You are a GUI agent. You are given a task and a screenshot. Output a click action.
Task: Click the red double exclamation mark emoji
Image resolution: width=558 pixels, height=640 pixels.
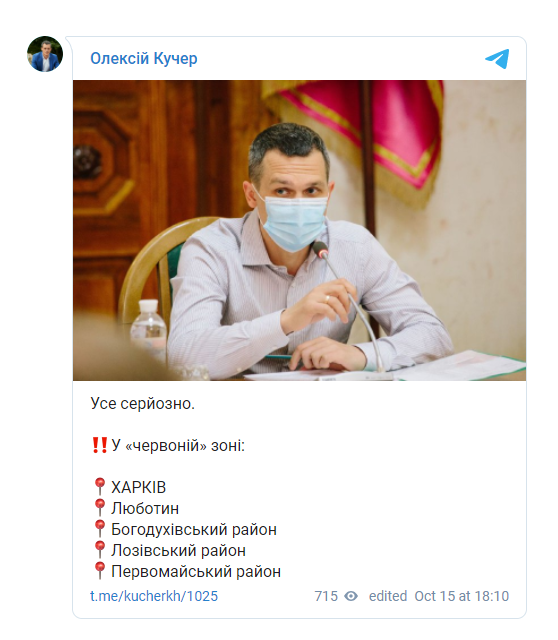tap(99, 445)
